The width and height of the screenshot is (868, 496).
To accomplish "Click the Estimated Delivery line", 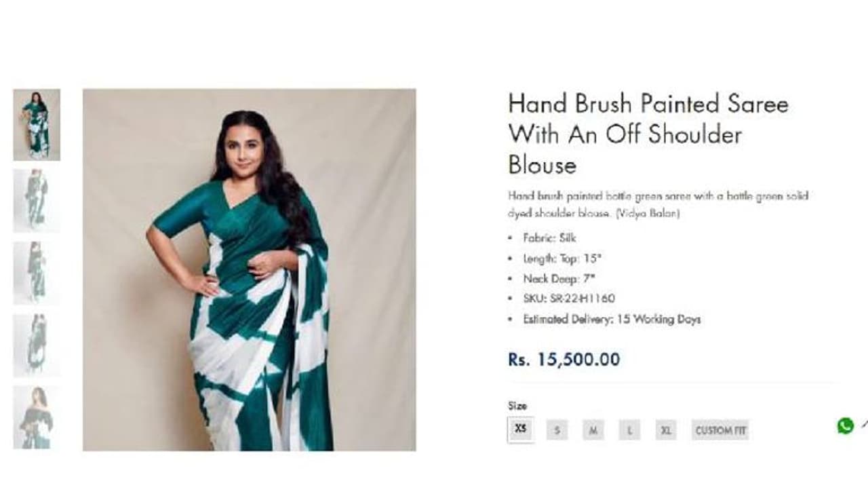I will [612, 319].
